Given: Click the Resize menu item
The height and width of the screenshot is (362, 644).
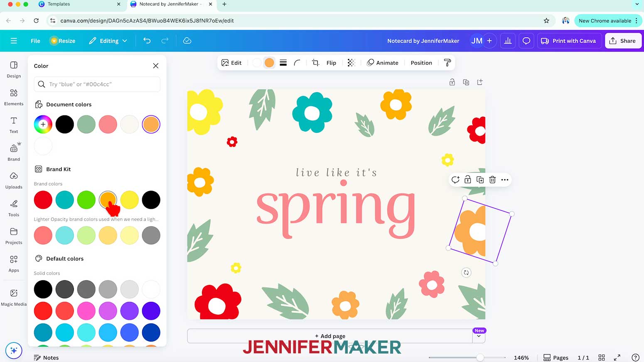Looking at the screenshot, I should pyautogui.click(x=63, y=41).
